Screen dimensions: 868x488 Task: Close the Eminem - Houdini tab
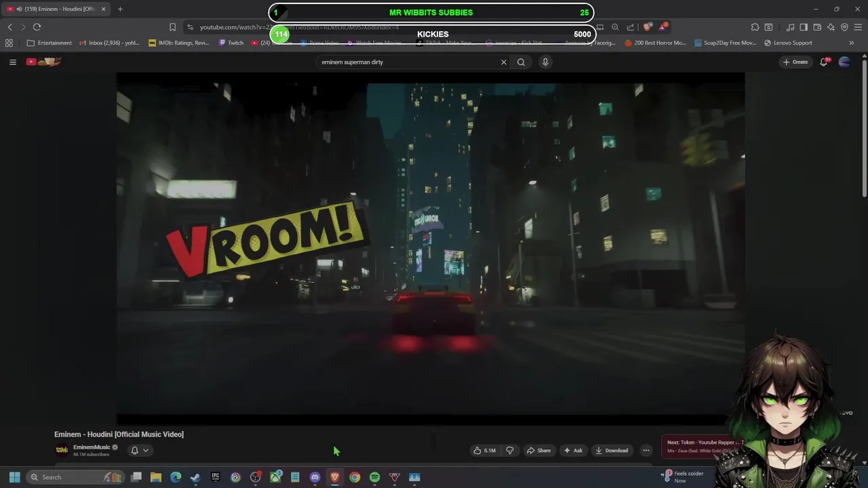coord(104,9)
